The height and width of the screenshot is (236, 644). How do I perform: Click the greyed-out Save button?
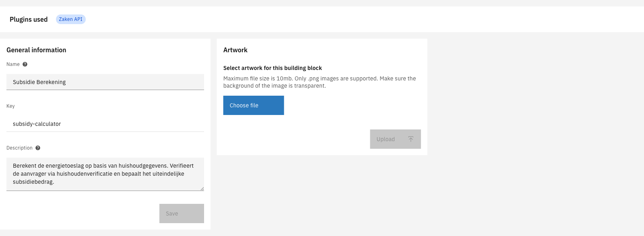pos(182,213)
